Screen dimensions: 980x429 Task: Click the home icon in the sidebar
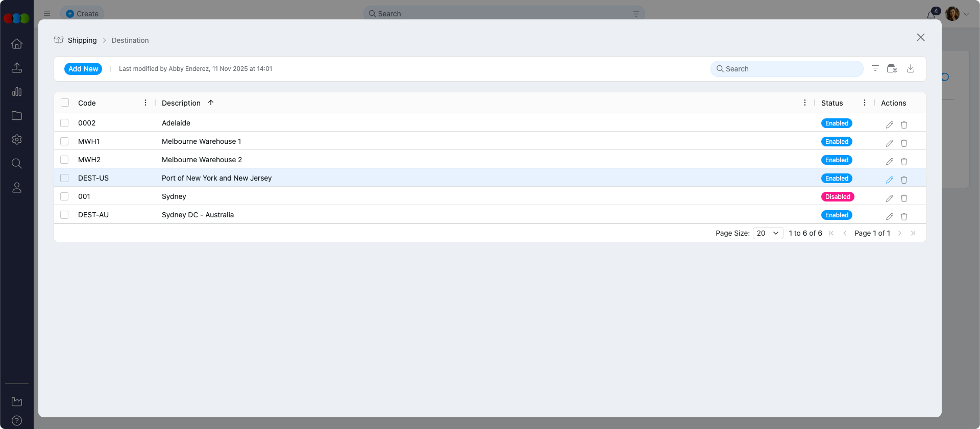(17, 44)
